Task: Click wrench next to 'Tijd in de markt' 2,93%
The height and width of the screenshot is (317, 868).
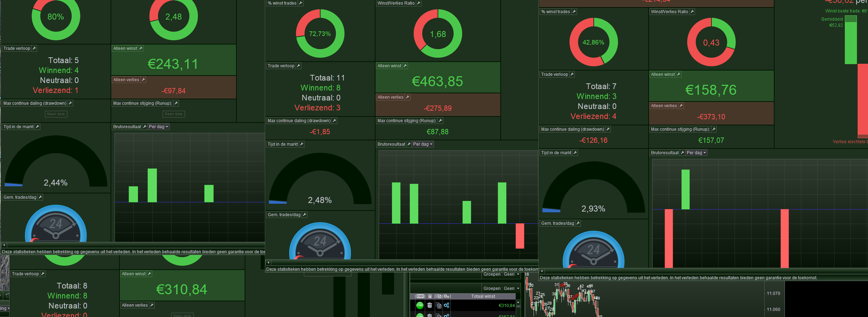Action: (x=575, y=153)
